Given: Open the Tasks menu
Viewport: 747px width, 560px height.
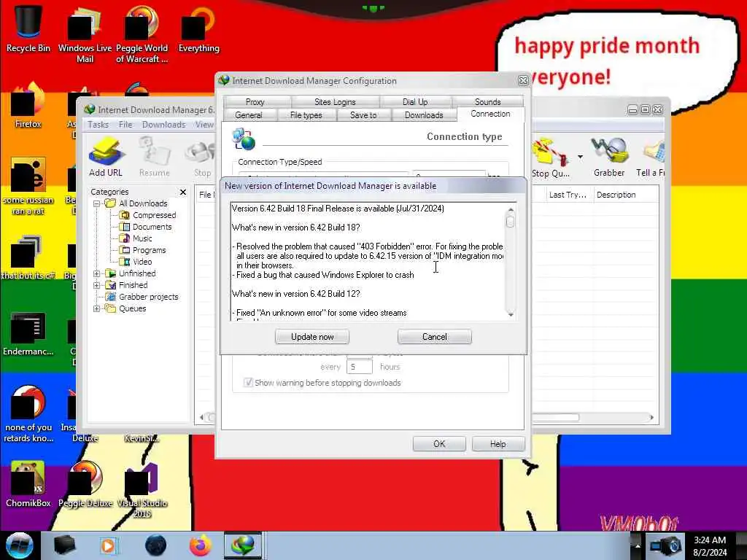Looking at the screenshot, I should pos(98,124).
